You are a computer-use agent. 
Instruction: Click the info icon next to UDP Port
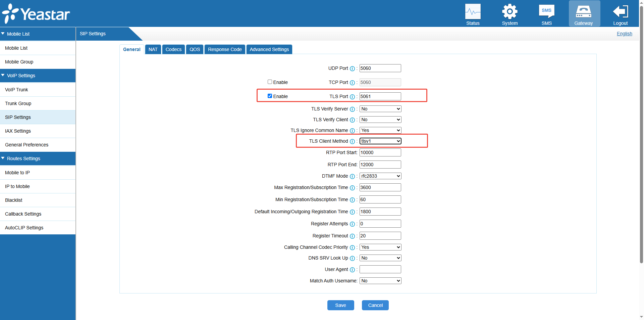tap(353, 69)
